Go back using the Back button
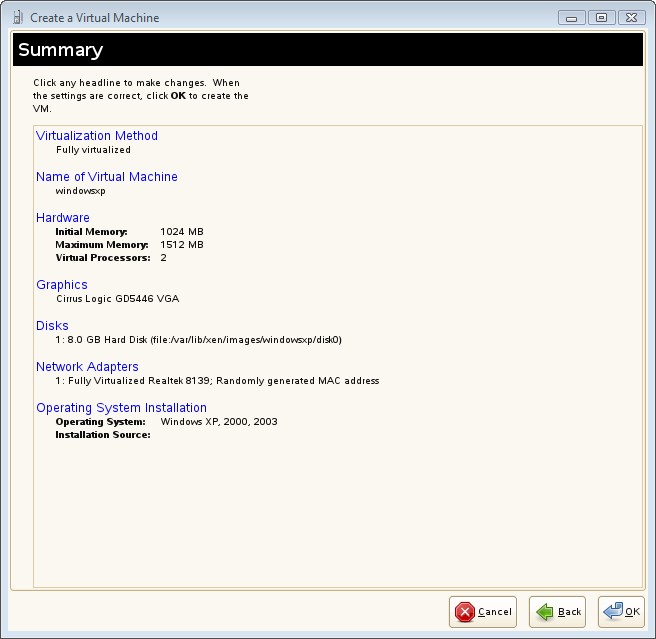Image resolution: width=656 pixels, height=639 pixels. click(x=557, y=612)
